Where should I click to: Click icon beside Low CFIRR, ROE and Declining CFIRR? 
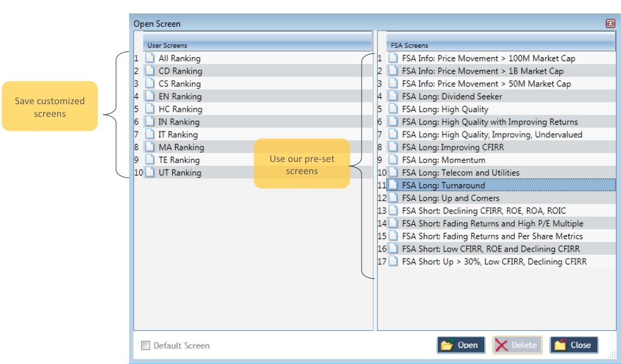click(393, 248)
